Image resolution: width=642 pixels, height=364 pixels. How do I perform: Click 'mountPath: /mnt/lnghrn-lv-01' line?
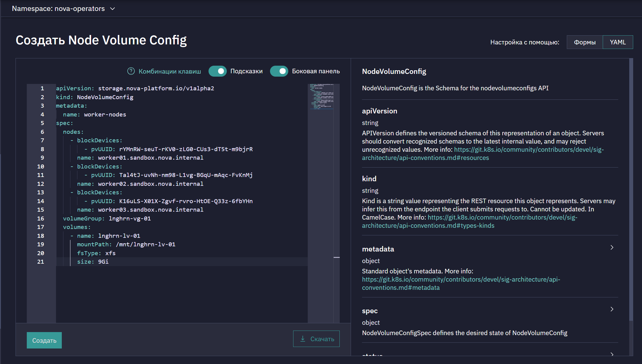click(126, 244)
